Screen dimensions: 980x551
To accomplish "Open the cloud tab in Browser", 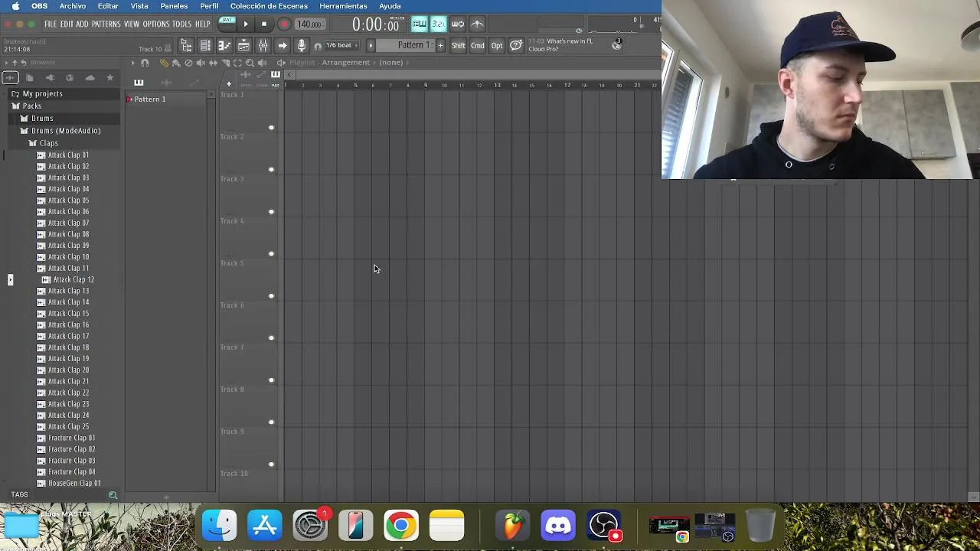I will pos(90,77).
